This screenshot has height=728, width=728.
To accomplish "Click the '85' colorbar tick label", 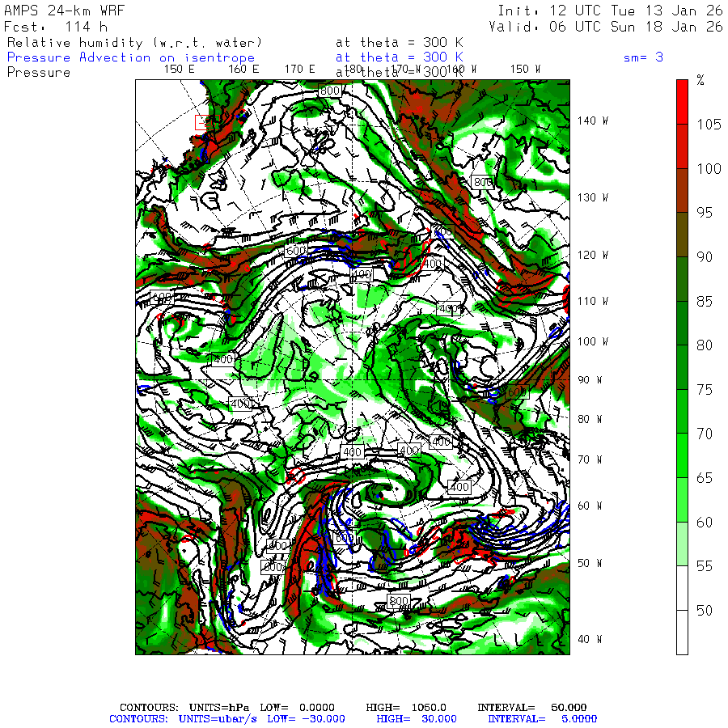I will pyautogui.click(x=705, y=302).
